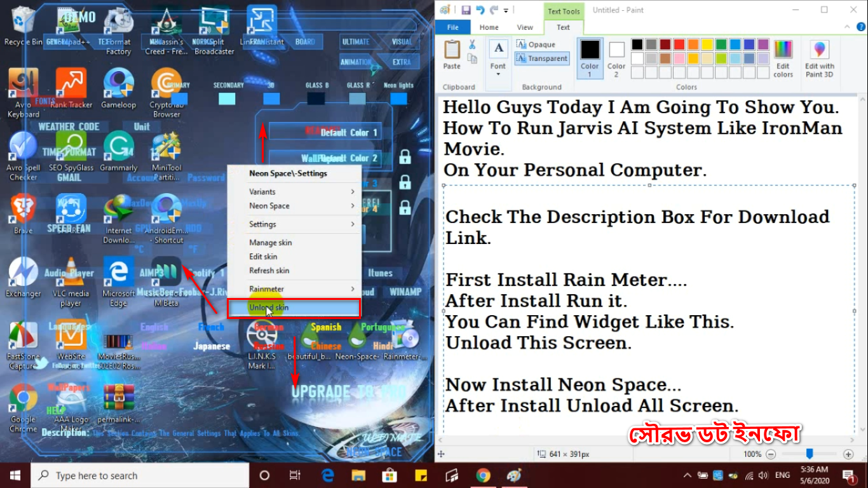Screen dimensions: 868x488
Task: Select the Google Chrome desktop icon
Action: (x=24, y=408)
